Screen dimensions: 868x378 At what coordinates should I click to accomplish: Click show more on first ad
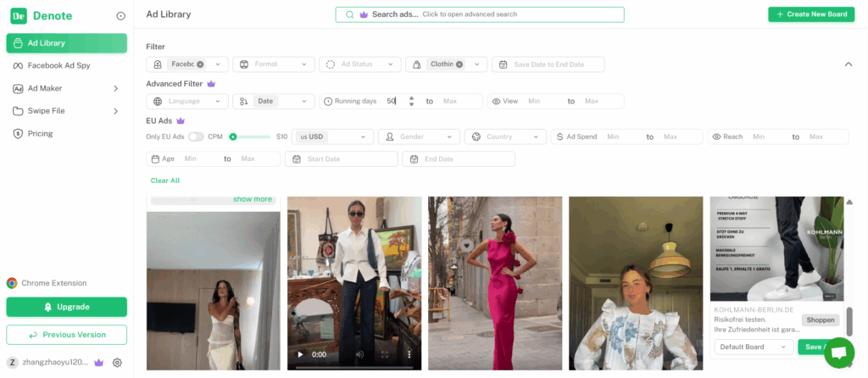click(x=253, y=199)
